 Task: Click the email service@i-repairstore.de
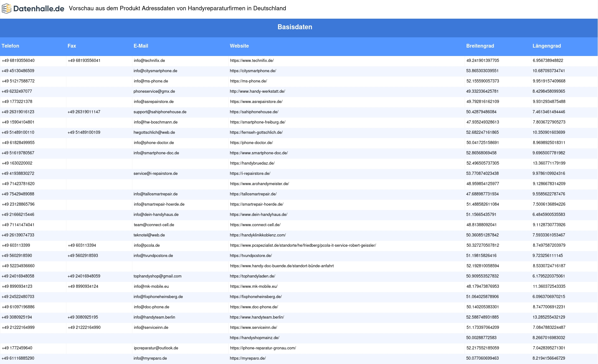point(156,174)
